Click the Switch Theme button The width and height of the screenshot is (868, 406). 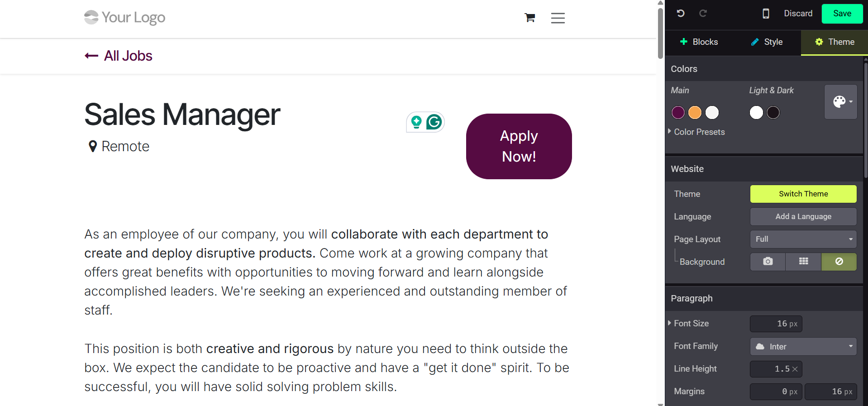point(803,194)
